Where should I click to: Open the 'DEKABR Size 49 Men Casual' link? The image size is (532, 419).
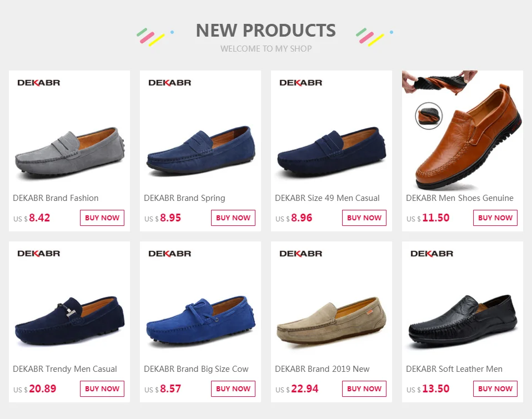327,198
